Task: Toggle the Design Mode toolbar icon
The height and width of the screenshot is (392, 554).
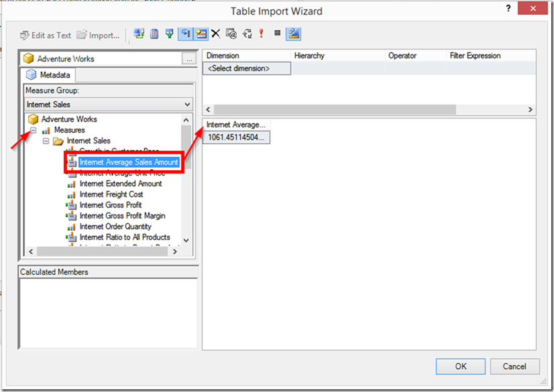Action: pyautogui.click(x=294, y=34)
